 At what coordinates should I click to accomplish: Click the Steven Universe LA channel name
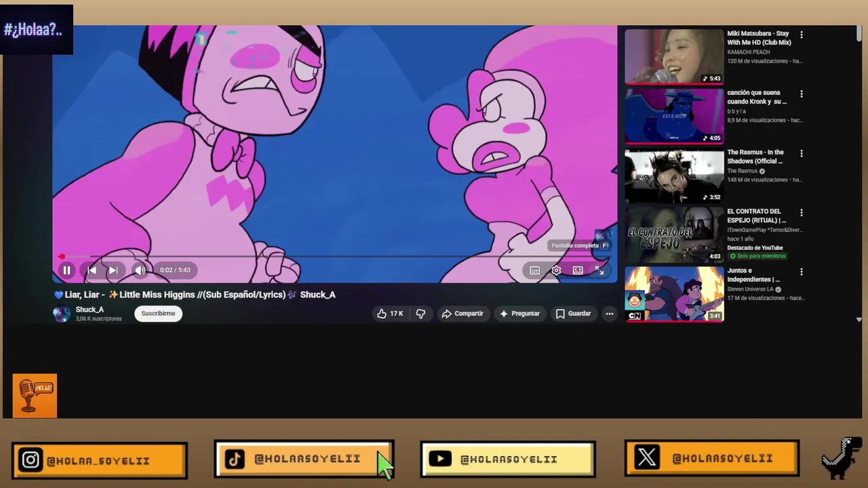pos(750,289)
